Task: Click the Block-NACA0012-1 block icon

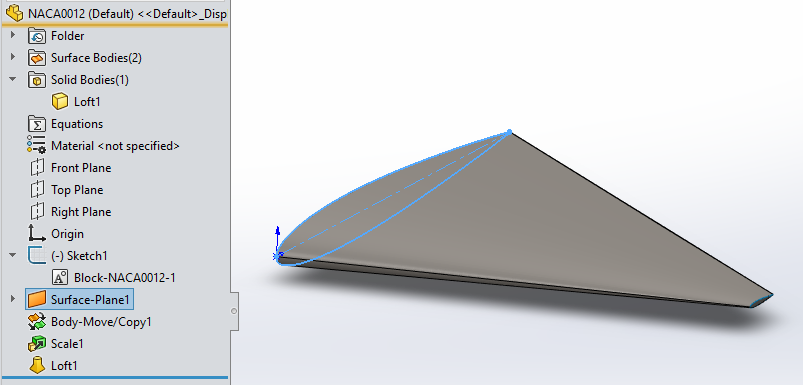Action: coord(60,277)
